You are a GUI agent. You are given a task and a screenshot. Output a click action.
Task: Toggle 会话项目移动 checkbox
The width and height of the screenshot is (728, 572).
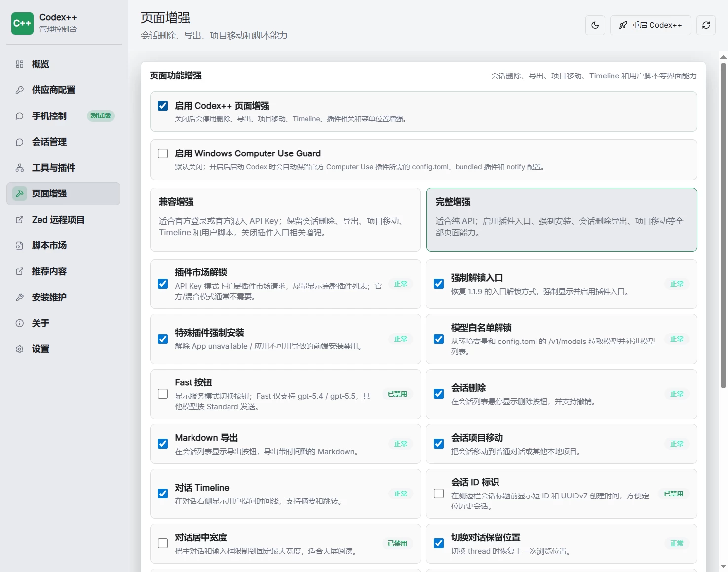pos(439,444)
